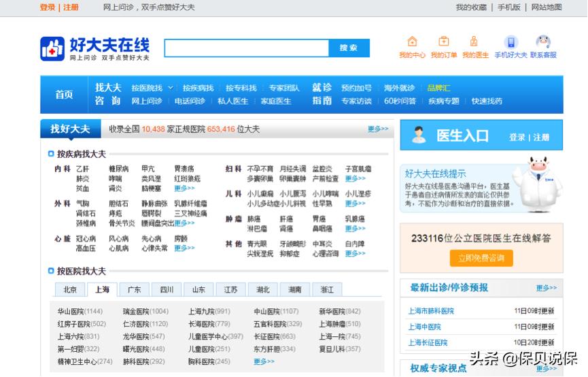
Task: Open 电话问诊 in the navigation
Action: click(x=190, y=101)
